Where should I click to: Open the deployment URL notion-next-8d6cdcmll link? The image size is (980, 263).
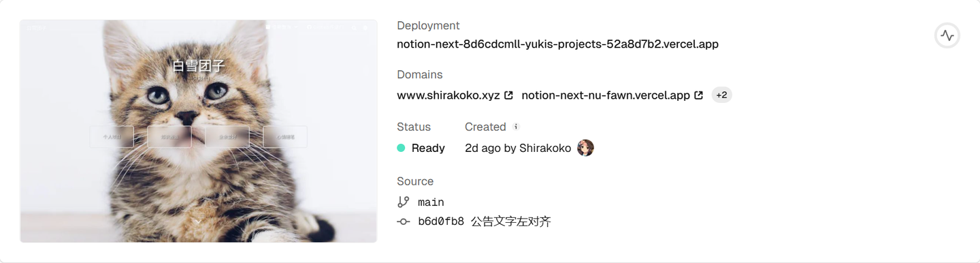click(557, 44)
